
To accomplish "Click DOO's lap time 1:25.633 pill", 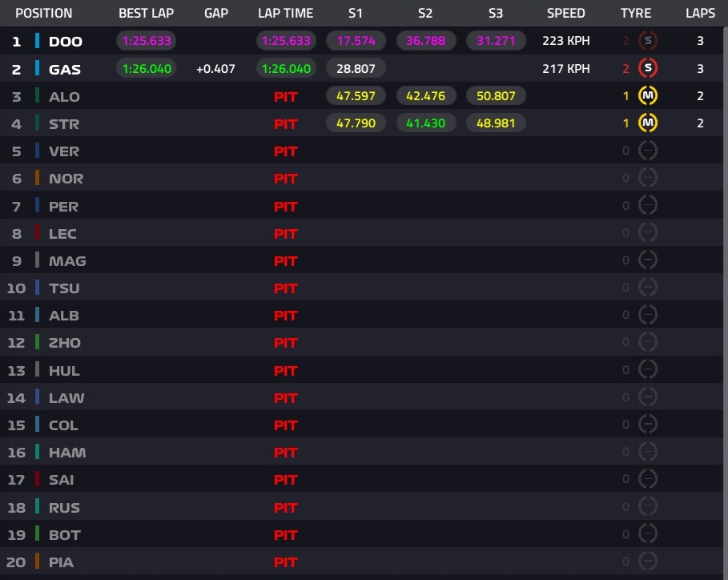I will point(286,40).
